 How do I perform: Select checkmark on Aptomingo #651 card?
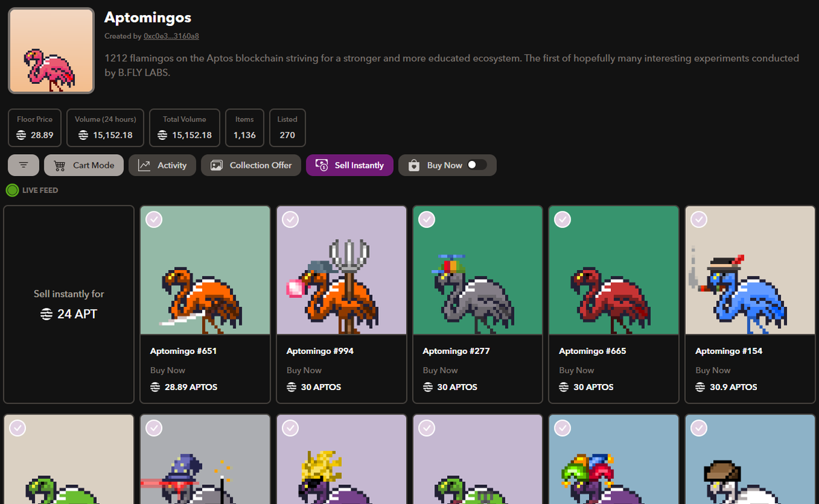154,220
